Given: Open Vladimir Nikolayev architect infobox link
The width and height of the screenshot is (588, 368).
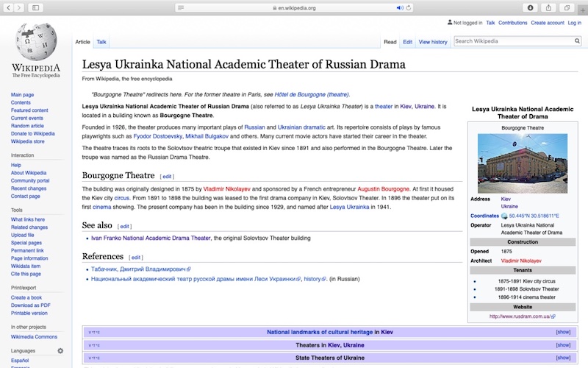Looking at the screenshot, I should point(521,261).
